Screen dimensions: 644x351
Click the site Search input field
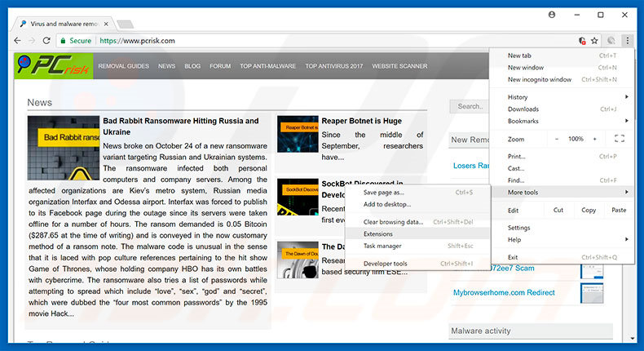(469, 106)
